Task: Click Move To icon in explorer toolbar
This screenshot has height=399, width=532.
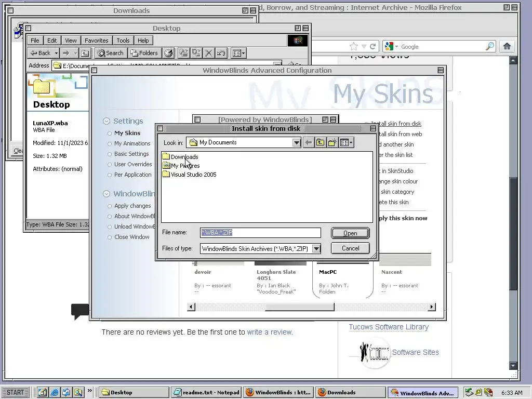Action: tap(183, 53)
